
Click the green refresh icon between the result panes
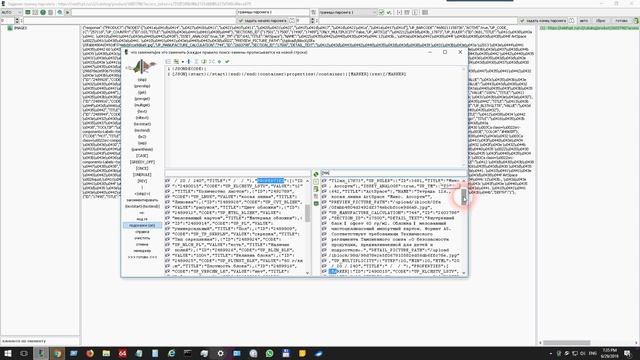tap(316, 174)
